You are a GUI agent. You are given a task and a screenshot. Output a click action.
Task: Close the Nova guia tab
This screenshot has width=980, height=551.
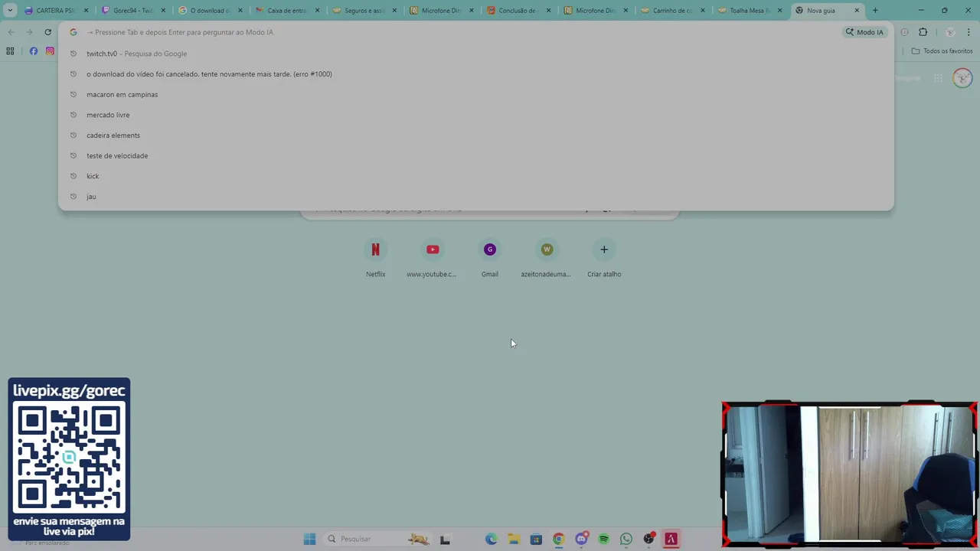pos(857,11)
